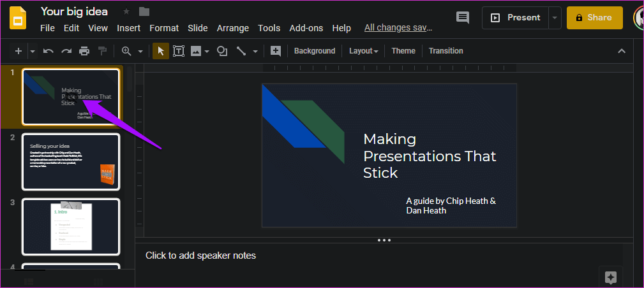
Task: Click the slide title Making Presentations That Stick
Action: click(x=430, y=156)
